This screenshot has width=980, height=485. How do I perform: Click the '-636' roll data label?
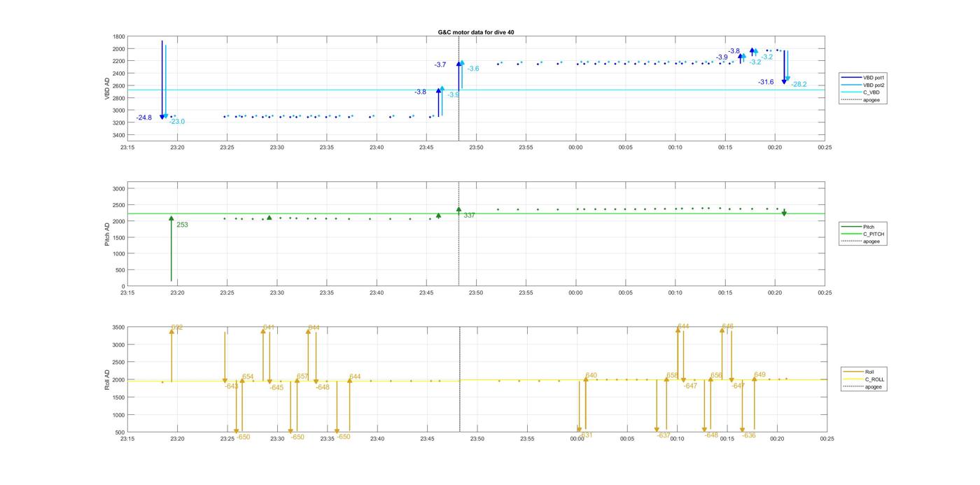tap(749, 435)
